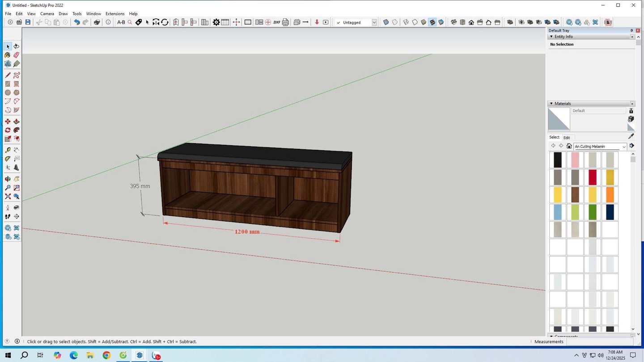Activate the Move tool
The height and width of the screenshot is (362, 644).
click(x=8, y=122)
